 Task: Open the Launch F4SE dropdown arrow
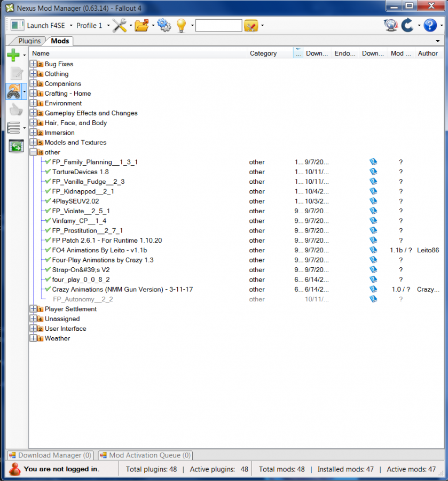(71, 26)
